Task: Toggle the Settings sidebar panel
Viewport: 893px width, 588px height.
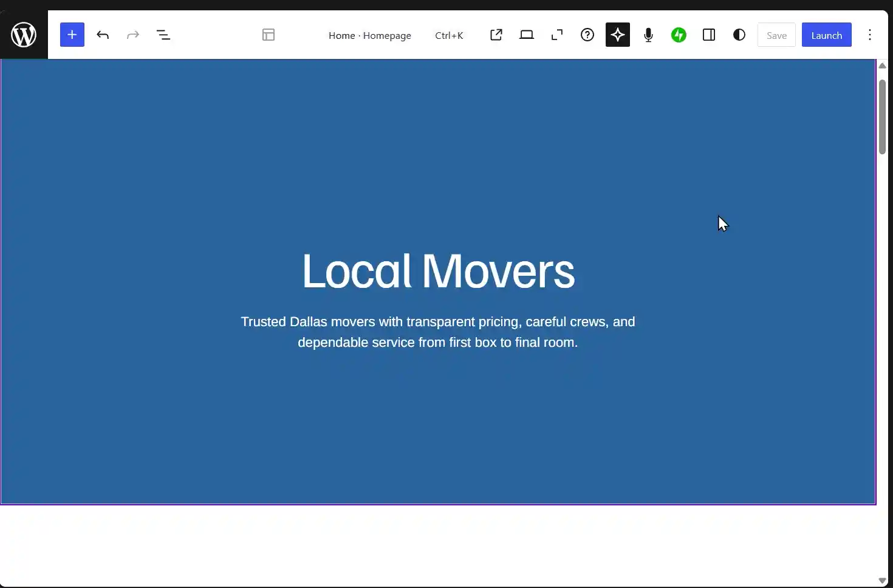Action: point(709,35)
